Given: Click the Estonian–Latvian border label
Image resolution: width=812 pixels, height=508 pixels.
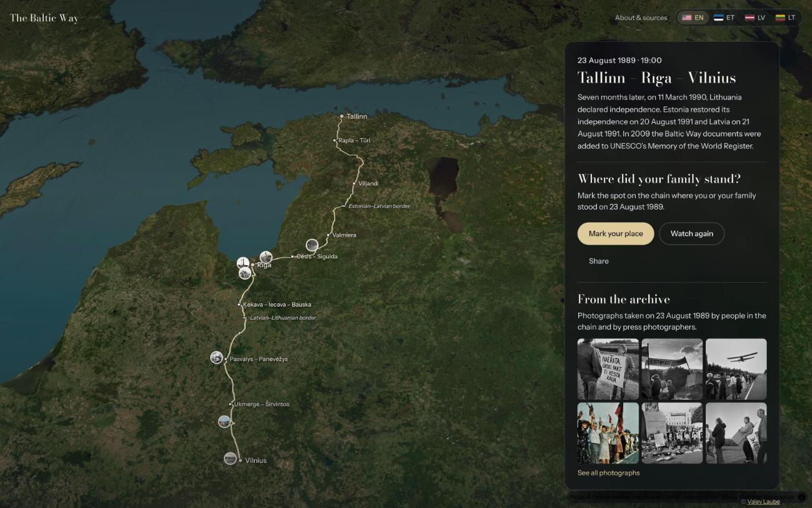Looking at the screenshot, I should [379, 206].
